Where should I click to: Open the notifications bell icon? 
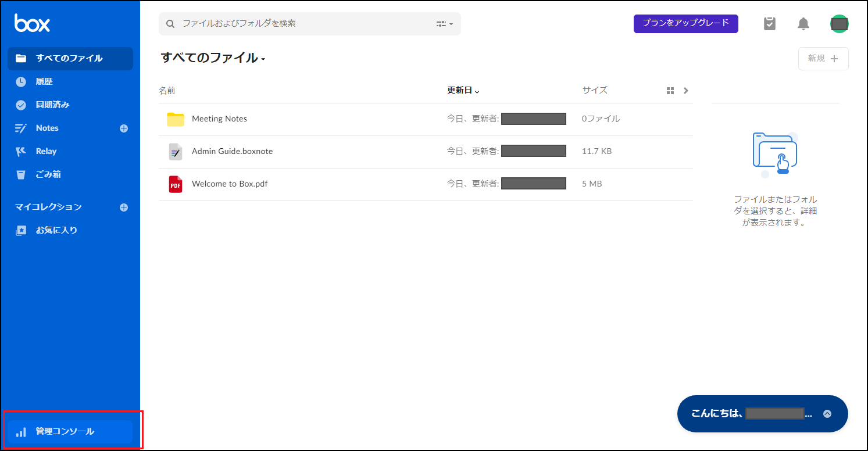tap(803, 24)
